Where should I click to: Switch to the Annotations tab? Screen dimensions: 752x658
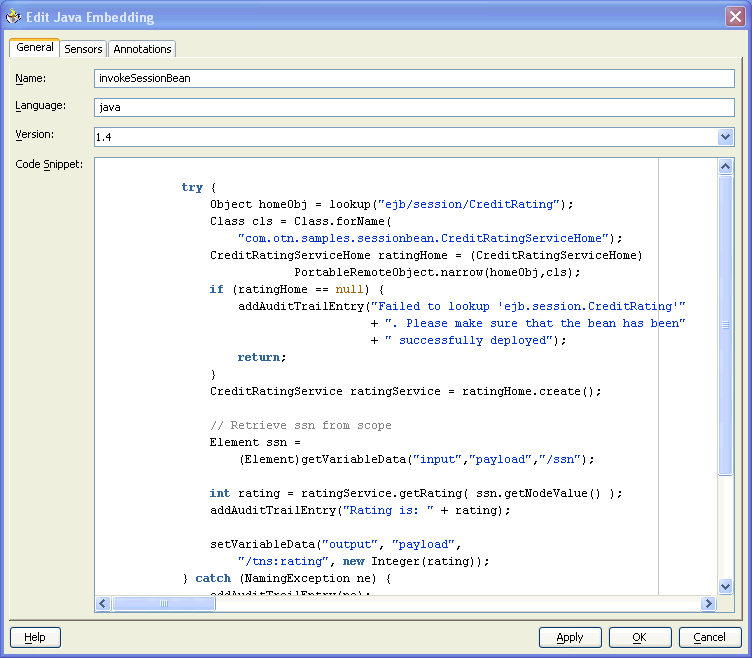pos(142,49)
